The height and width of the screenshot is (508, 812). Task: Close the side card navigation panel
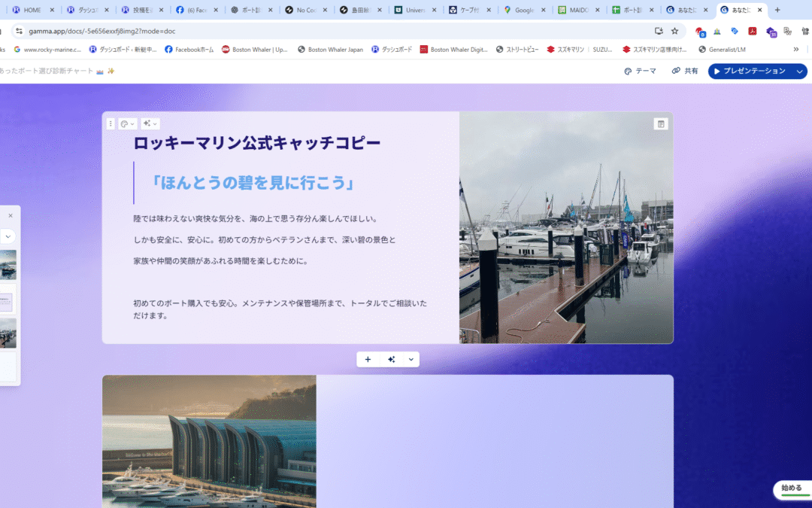pyautogui.click(x=11, y=216)
